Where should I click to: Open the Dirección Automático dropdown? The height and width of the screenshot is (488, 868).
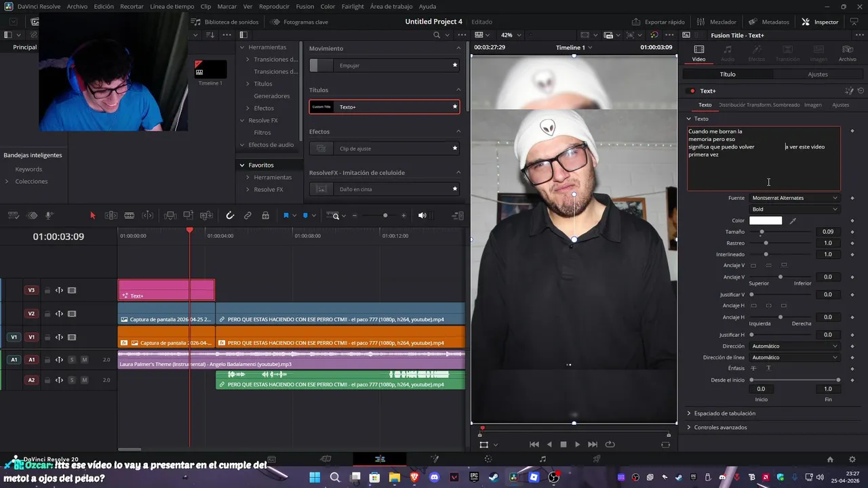(x=794, y=346)
